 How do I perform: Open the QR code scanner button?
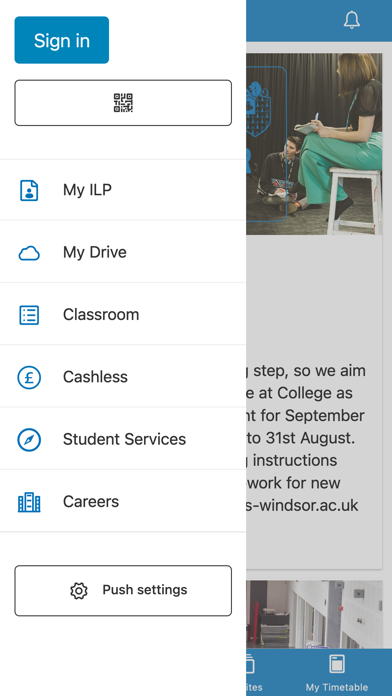(123, 103)
